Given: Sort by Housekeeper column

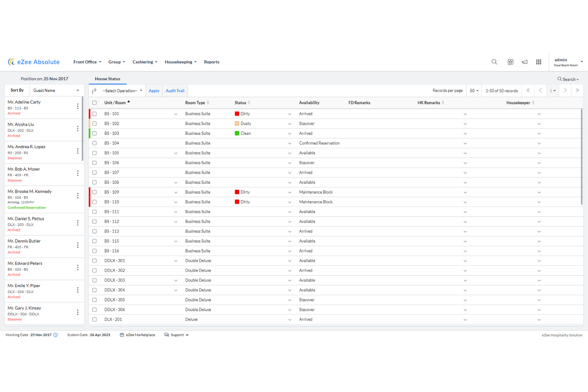Looking at the screenshot, I should pyautogui.click(x=533, y=102).
